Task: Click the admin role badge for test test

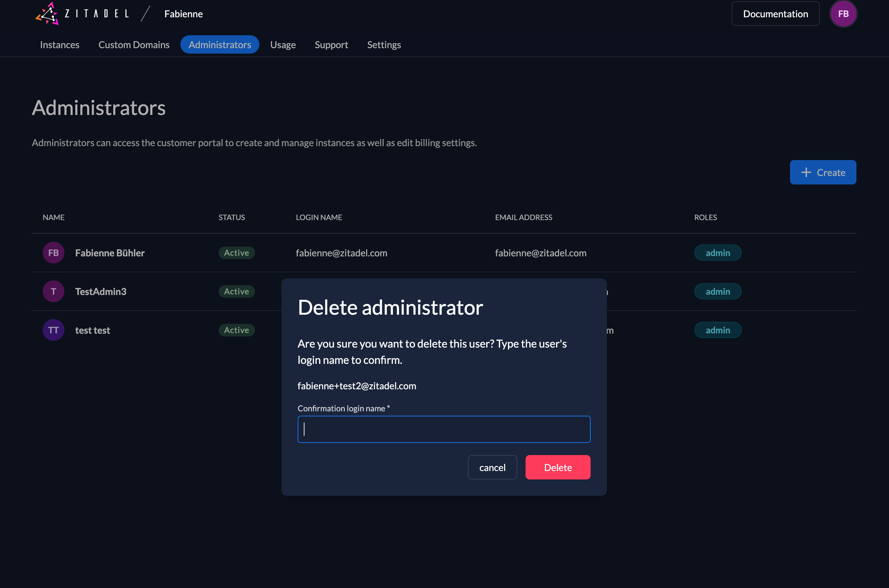Action: [x=717, y=330]
